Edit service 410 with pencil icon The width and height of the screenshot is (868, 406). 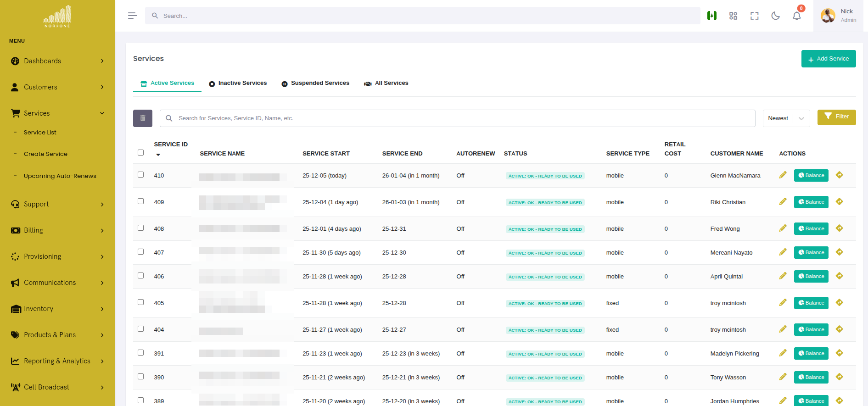pyautogui.click(x=783, y=175)
